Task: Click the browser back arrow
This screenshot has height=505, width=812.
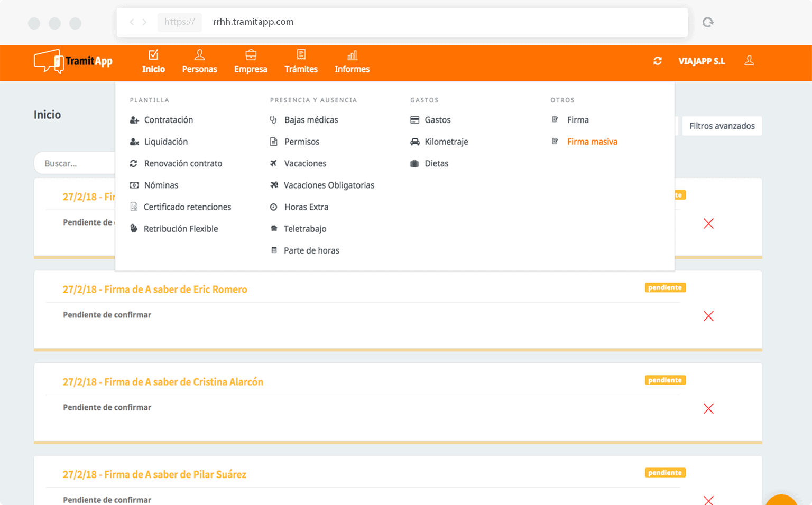Action: point(132,22)
